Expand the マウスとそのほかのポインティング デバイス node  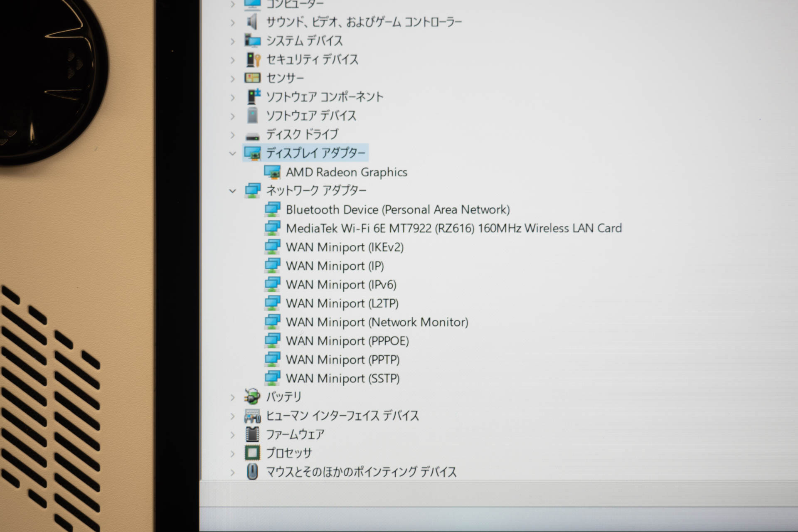tap(233, 471)
